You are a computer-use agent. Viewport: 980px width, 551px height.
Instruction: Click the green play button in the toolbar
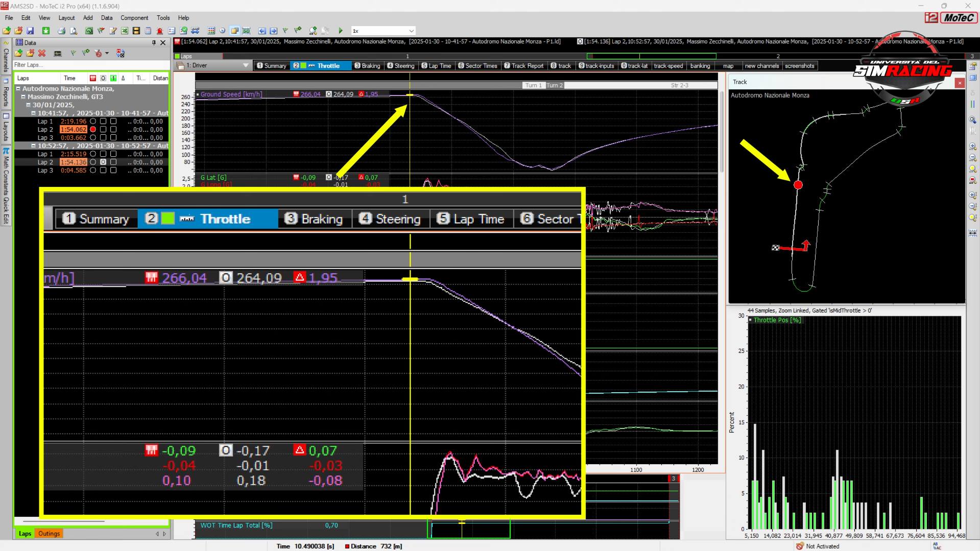click(341, 31)
